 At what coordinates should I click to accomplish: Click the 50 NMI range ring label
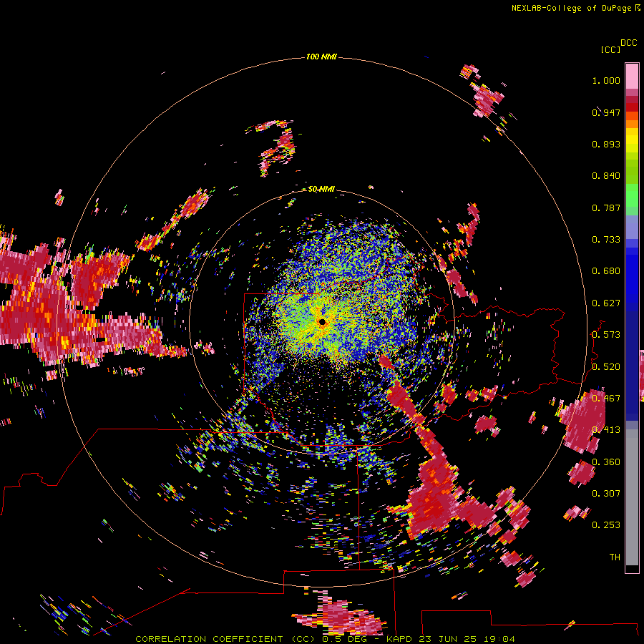(321, 189)
